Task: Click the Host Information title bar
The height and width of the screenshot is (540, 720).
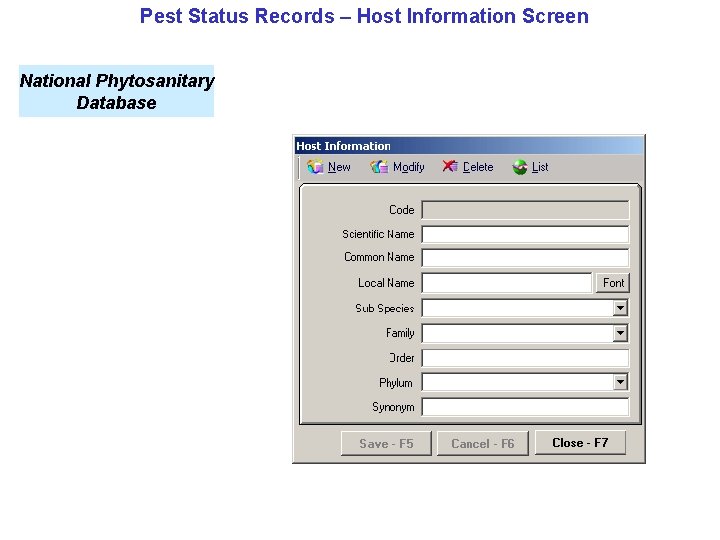Action: (469, 146)
